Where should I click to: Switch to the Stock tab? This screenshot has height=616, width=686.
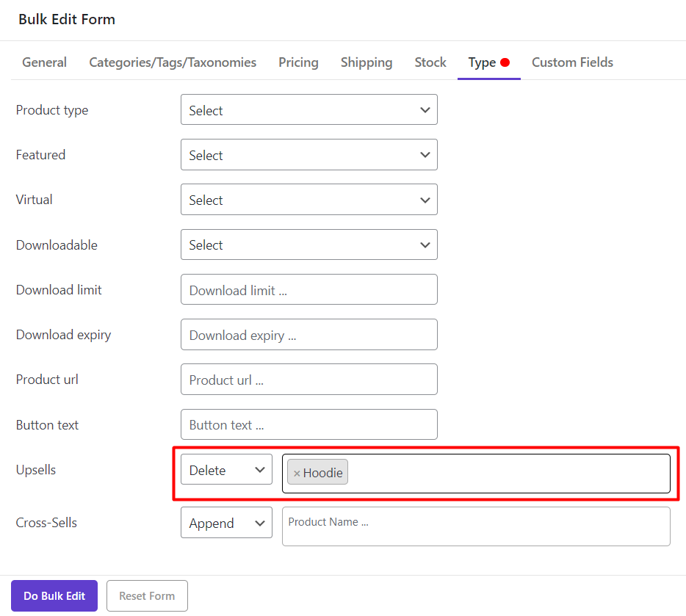(x=430, y=62)
